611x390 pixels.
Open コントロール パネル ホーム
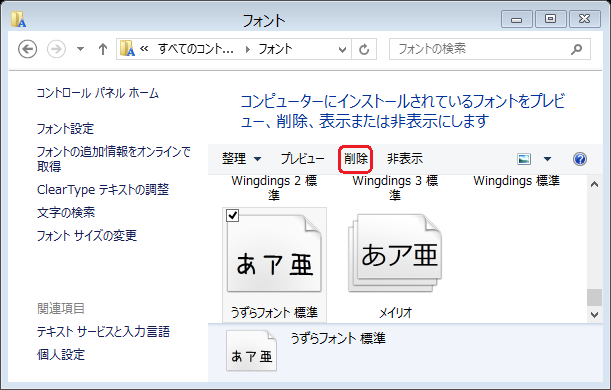tap(98, 93)
